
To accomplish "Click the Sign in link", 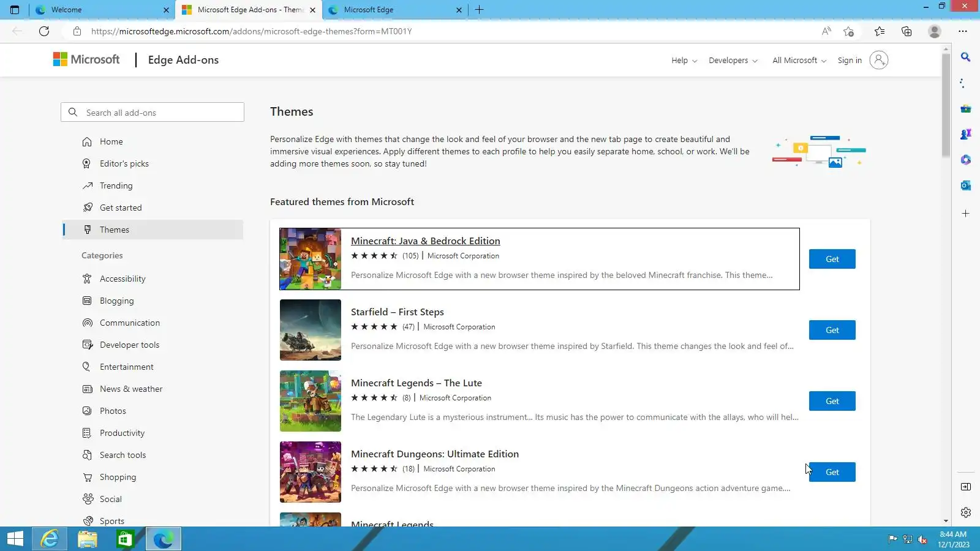I will tap(850, 60).
